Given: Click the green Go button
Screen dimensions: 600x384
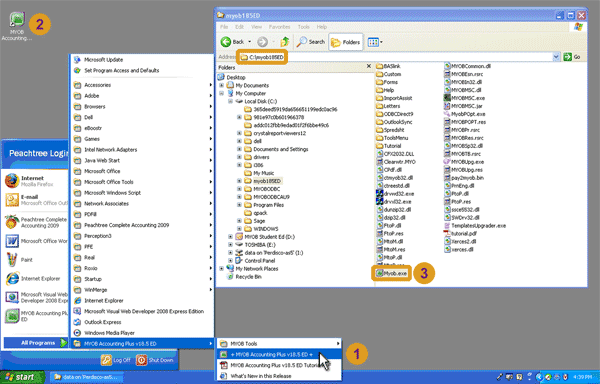Looking at the screenshot, I should pyautogui.click(x=572, y=57).
